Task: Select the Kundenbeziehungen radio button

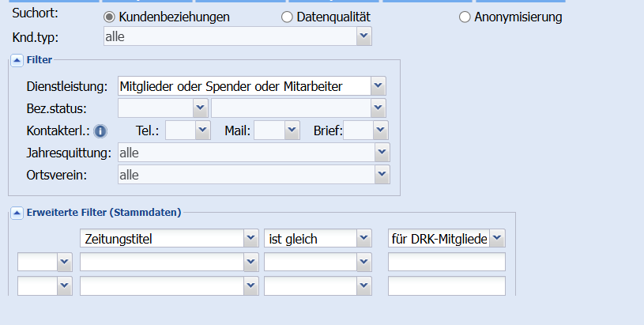Action: click(x=110, y=17)
